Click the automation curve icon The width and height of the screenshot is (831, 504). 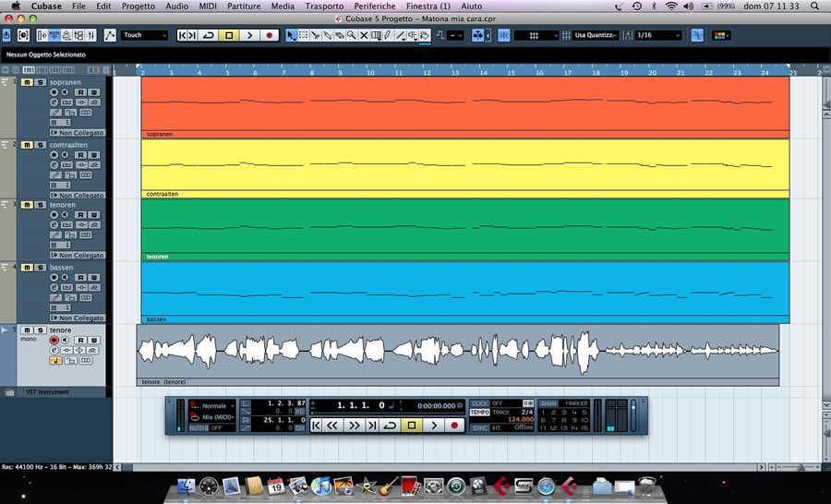(110, 35)
